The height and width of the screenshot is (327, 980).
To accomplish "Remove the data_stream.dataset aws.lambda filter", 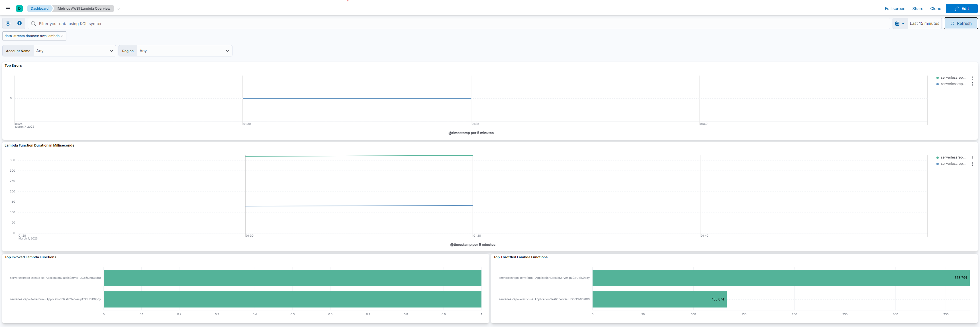I will [x=62, y=36].
